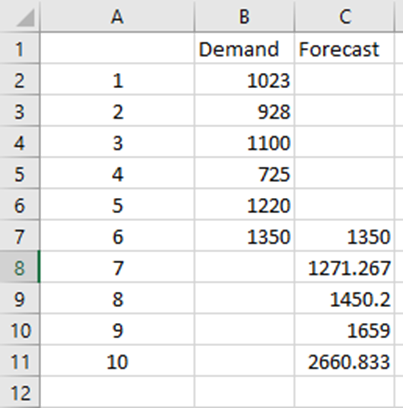Click cell A2 containing period 1

[117, 80]
